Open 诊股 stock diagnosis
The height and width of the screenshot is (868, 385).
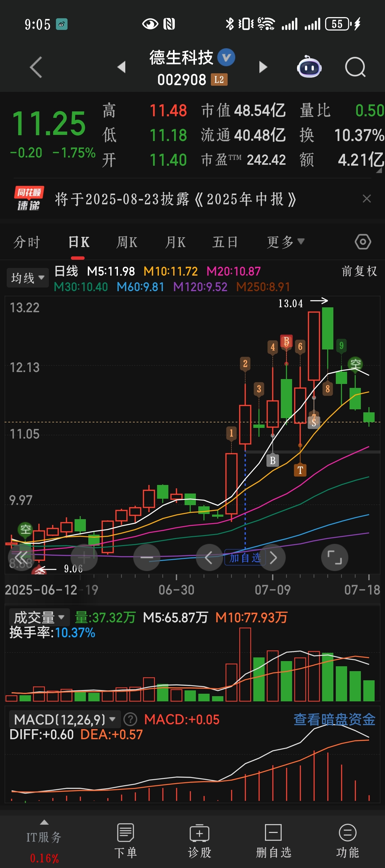pyautogui.click(x=200, y=841)
